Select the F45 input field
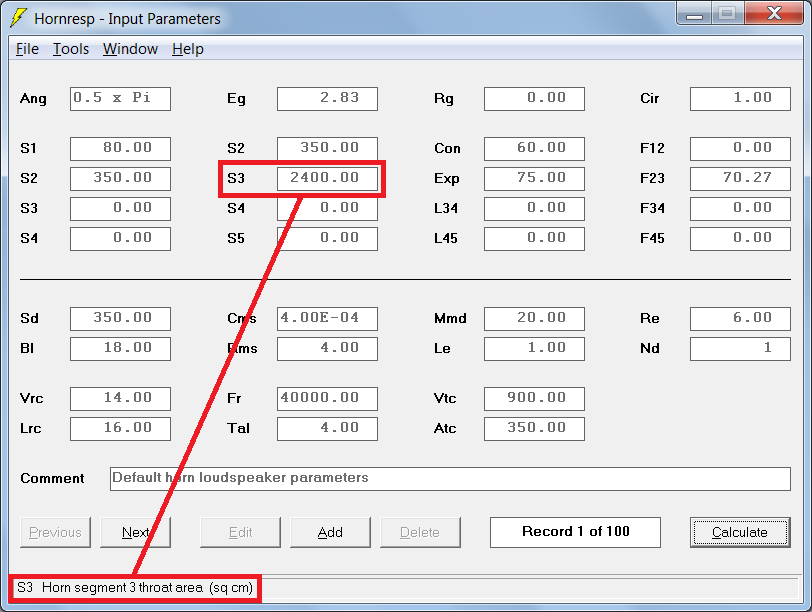Image resolution: width=812 pixels, height=612 pixels. click(741, 239)
